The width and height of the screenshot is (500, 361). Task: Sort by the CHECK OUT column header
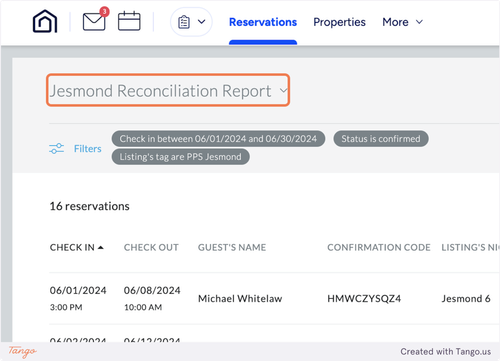point(151,248)
